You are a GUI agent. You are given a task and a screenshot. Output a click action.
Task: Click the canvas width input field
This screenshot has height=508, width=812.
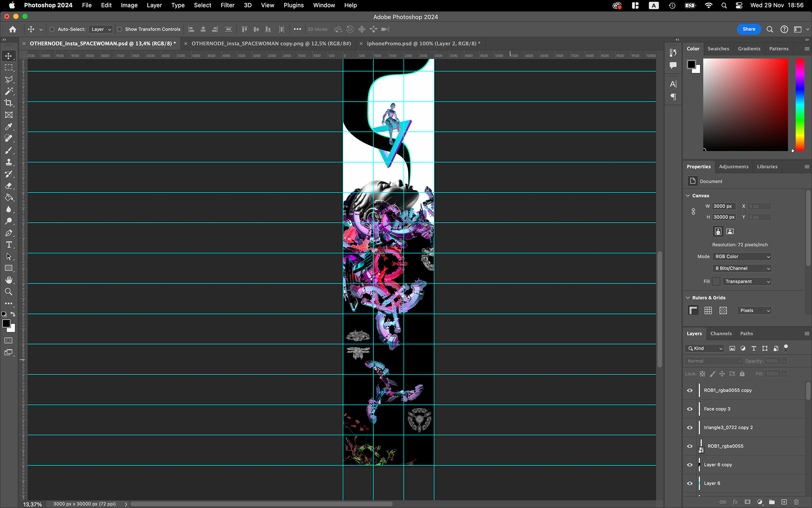724,206
